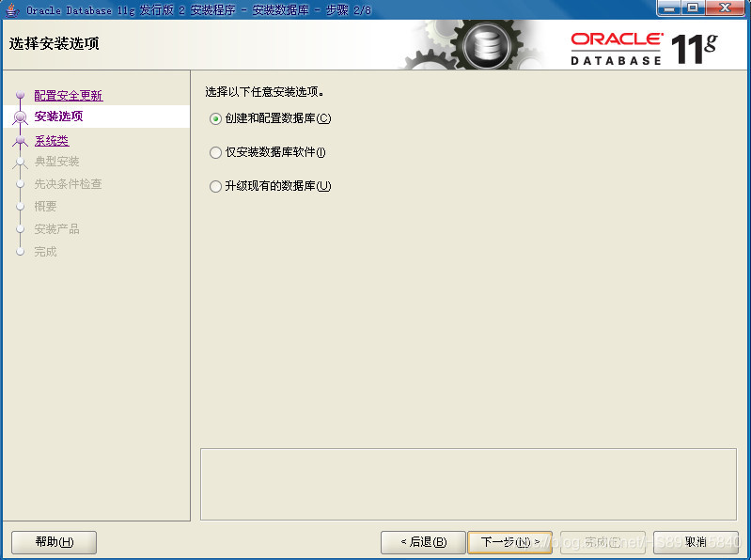Click the 系统类 step bullet marker
751x560 pixels.
(x=20, y=140)
